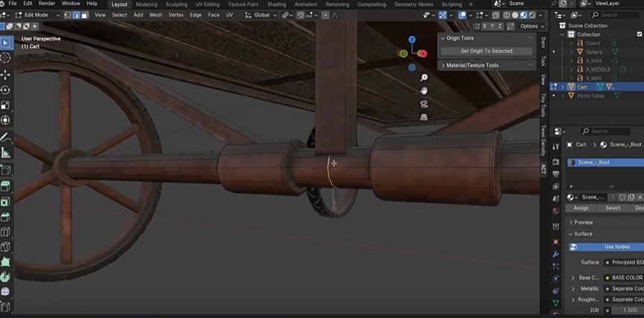
Task: Switch perspective/orthographic with grid icon
Action: coord(424,117)
